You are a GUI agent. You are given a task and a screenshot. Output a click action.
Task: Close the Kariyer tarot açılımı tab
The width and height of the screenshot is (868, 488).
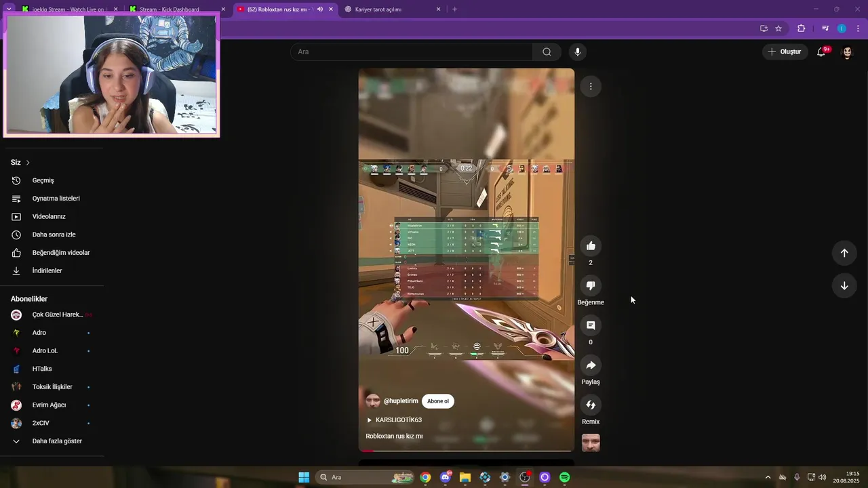click(438, 9)
